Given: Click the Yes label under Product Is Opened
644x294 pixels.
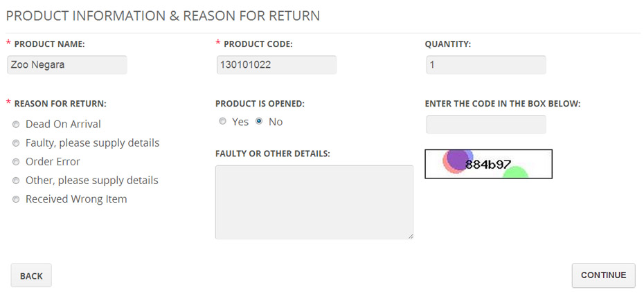Looking at the screenshot, I should (x=240, y=122).
